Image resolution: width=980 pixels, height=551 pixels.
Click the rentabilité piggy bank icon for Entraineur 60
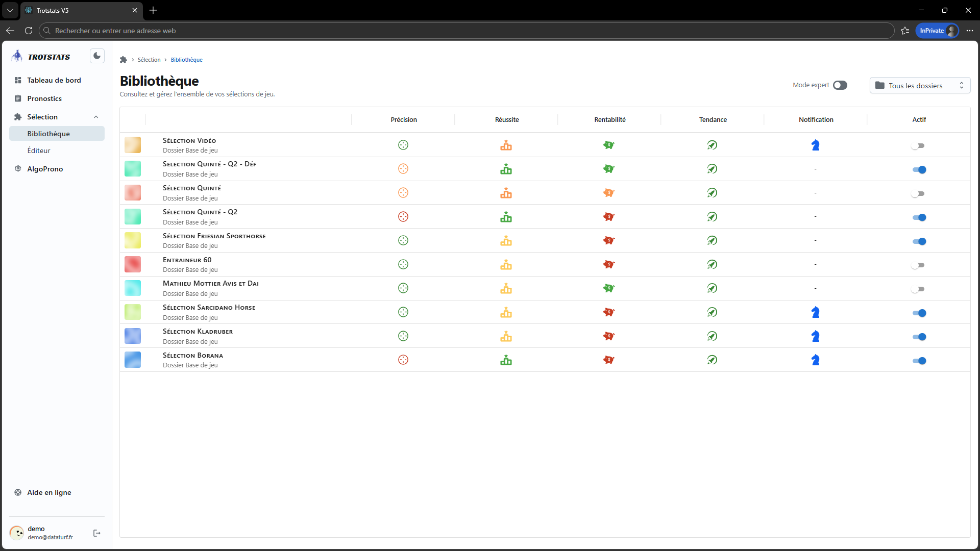[x=609, y=264]
